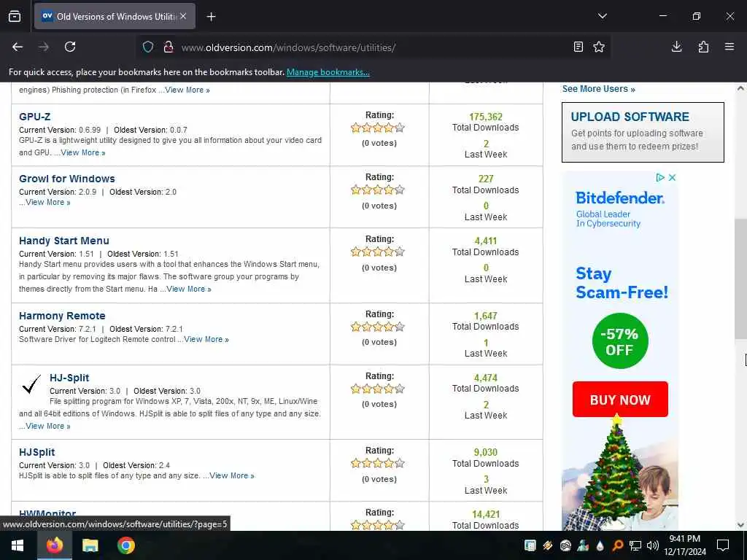This screenshot has height=560, width=747.
Task: Click View More for Harmony Remote
Action: tap(206, 340)
